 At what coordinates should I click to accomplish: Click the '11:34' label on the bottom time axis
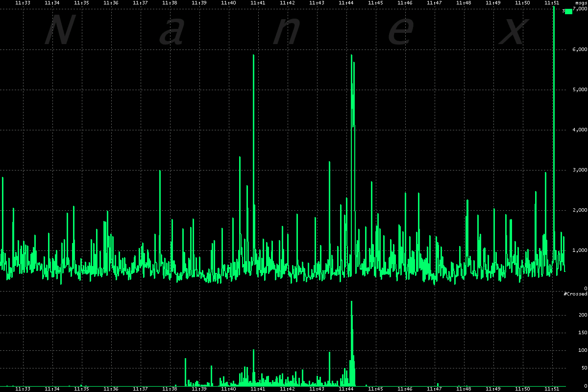(52, 389)
